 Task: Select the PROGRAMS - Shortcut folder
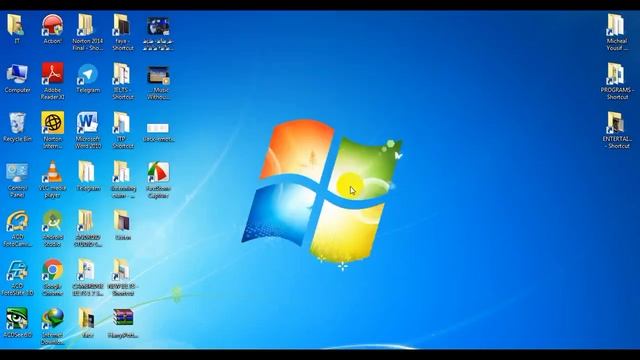[617, 81]
